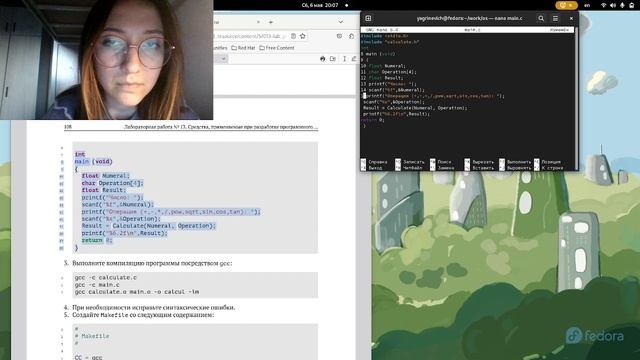The width and height of the screenshot is (640, 360).
Task: Click the microphone icon in top bar
Action: (x=622, y=5)
